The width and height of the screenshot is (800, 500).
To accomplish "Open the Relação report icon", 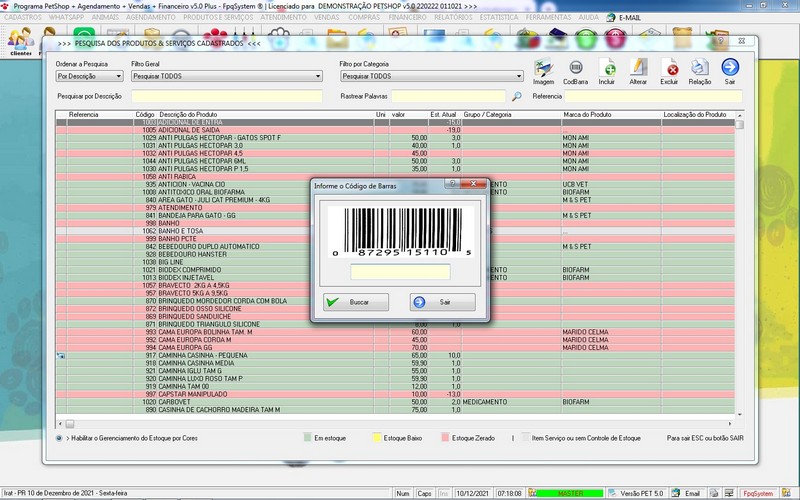I will point(699,71).
